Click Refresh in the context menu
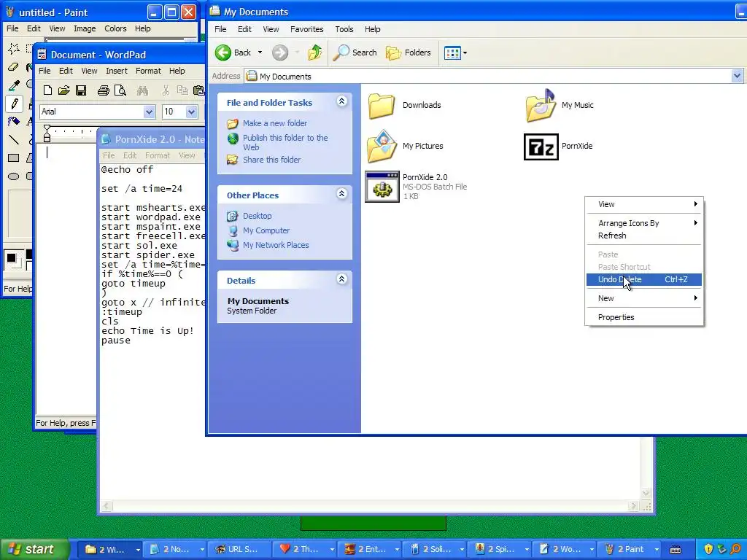 point(644,236)
